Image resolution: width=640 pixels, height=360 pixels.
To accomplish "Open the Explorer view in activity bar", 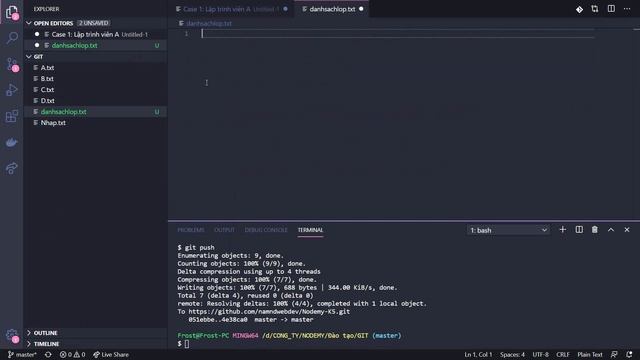I will (x=12, y=13).
